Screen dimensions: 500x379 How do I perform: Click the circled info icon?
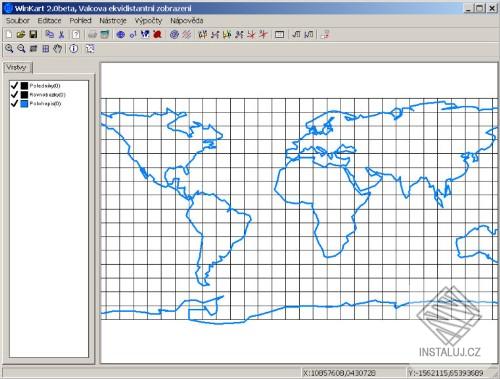click(x=74, y=49)
